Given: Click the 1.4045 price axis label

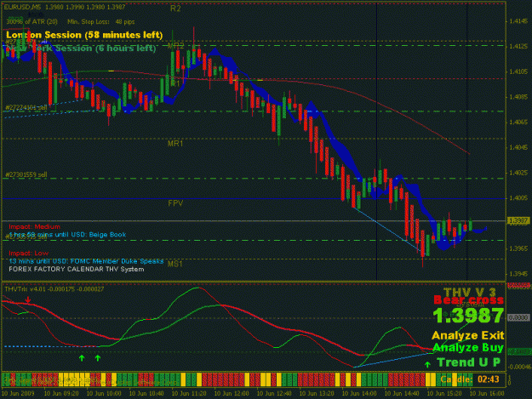Looking at the screenshot, I should click(518, 148).
